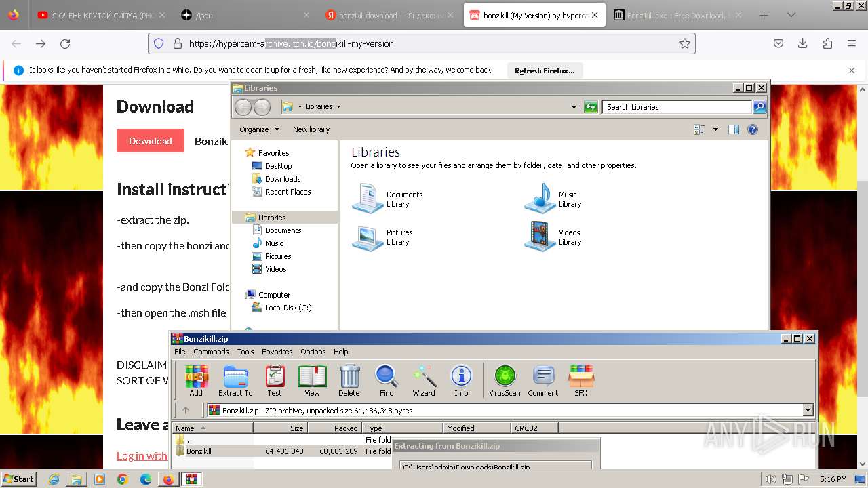Viewport: 868px width, 488px height.
Task: Open Explorer help question mark icon
Action: point(752,129)
